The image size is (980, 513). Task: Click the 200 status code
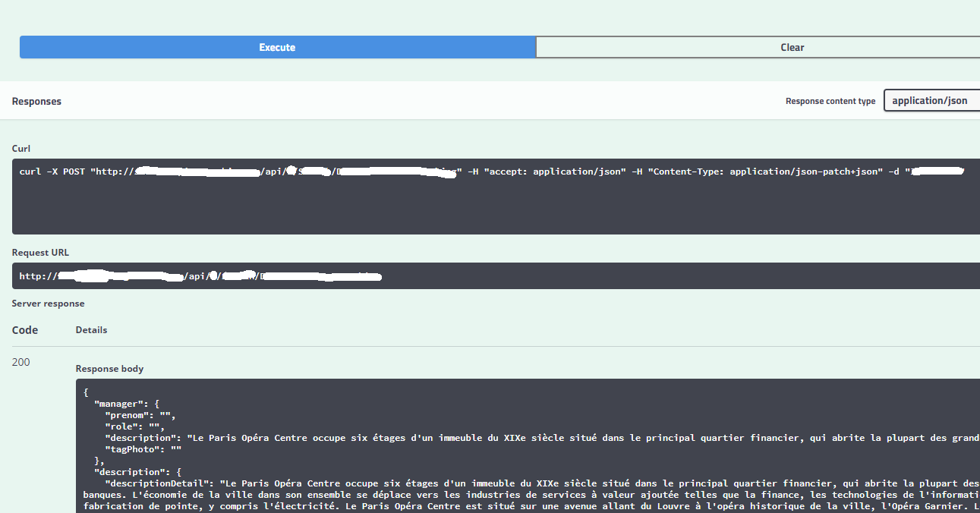21,362
